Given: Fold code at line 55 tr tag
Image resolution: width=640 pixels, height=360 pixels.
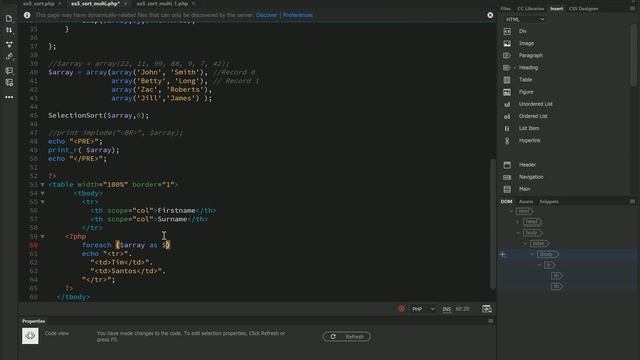Looking at the screenshot, I should [42, 202].
